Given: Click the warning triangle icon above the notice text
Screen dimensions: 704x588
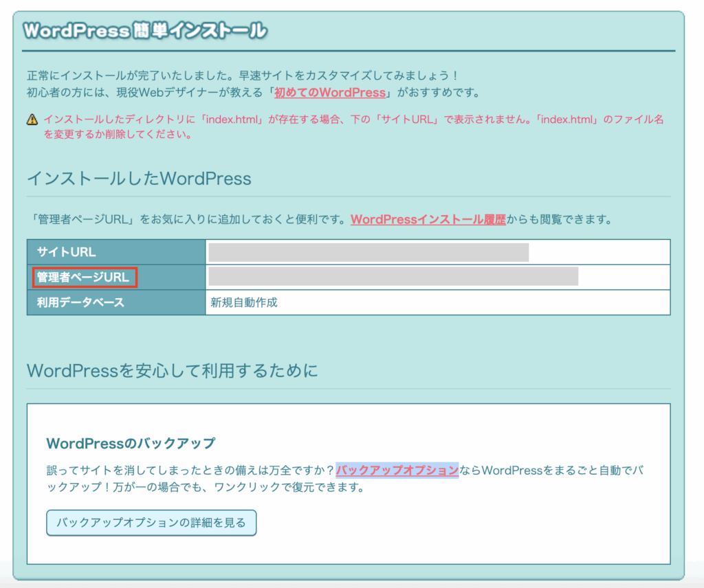Looking at the screenshot, I should pos(32,121).
